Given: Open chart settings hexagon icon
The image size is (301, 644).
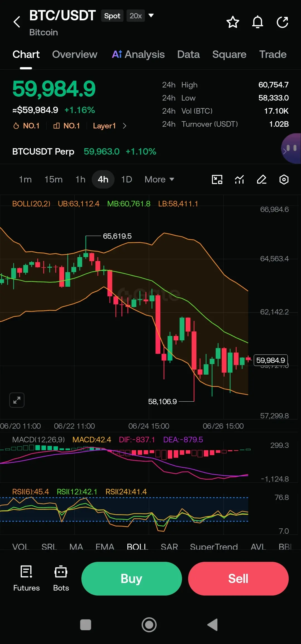Looking at the screenshot, I should [x=284, y=179].
